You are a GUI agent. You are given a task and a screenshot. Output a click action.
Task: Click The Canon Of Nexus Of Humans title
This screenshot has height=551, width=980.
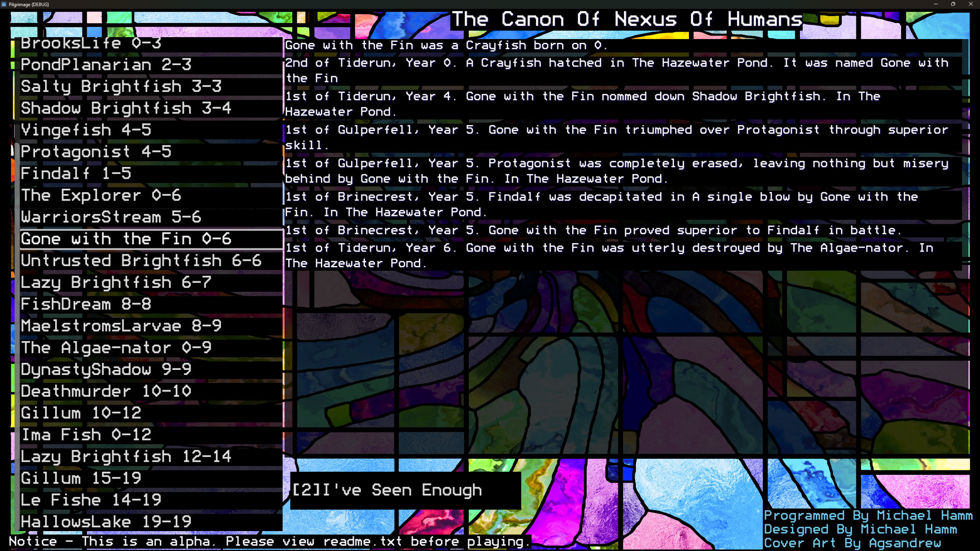[x=627, y=20]
